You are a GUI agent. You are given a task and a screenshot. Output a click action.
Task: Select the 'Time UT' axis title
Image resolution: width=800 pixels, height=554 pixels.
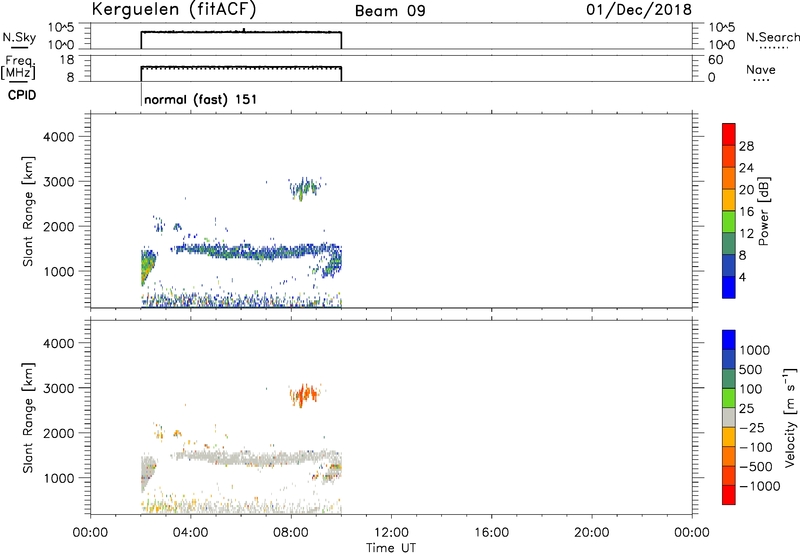coord(391,548)
